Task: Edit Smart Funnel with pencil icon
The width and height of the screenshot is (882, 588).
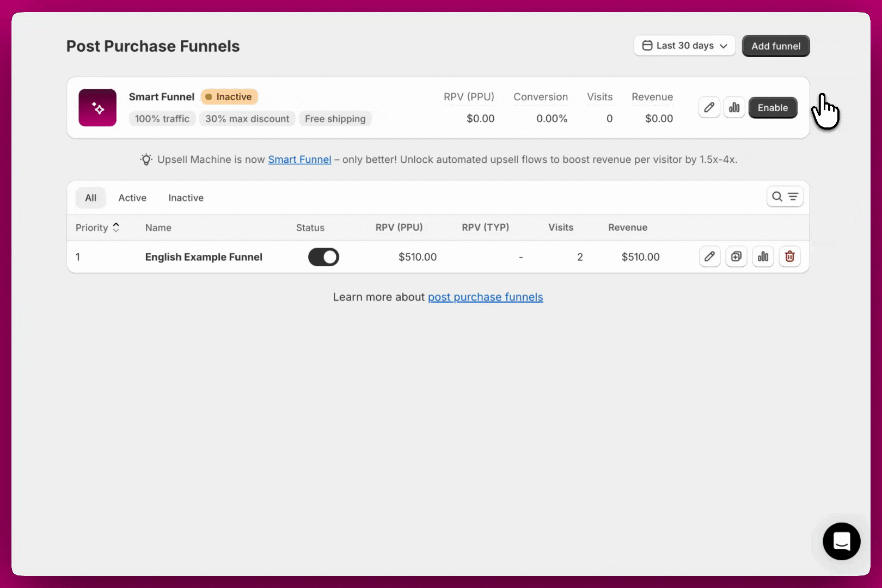Action: coord(709,107)
